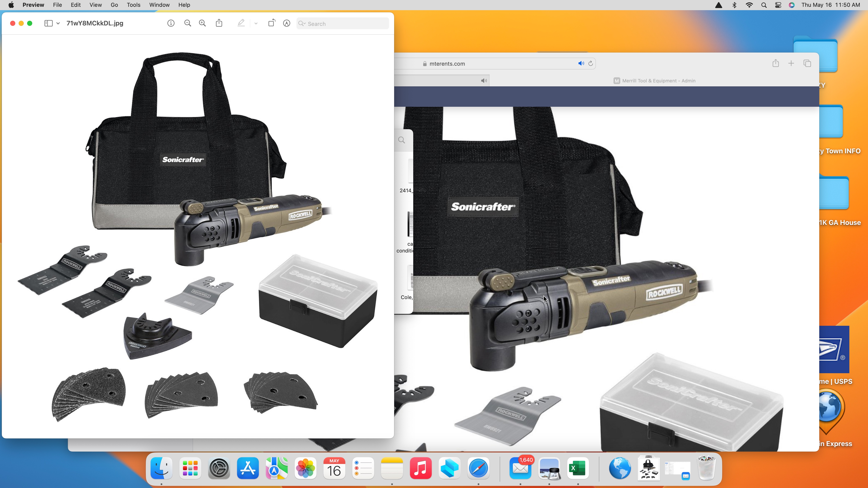Image resolution: width=868 pixels, height=488 pixels.
Task: Open the Share menu in Preview toolbar
Action: click(219, 23)
